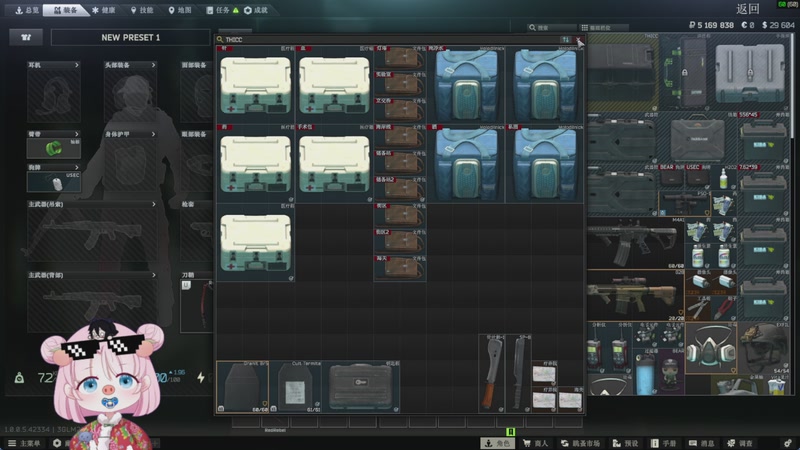Screen dimensions: 800x450
Task: Click the search icon in THICC window
Action: 220,39
